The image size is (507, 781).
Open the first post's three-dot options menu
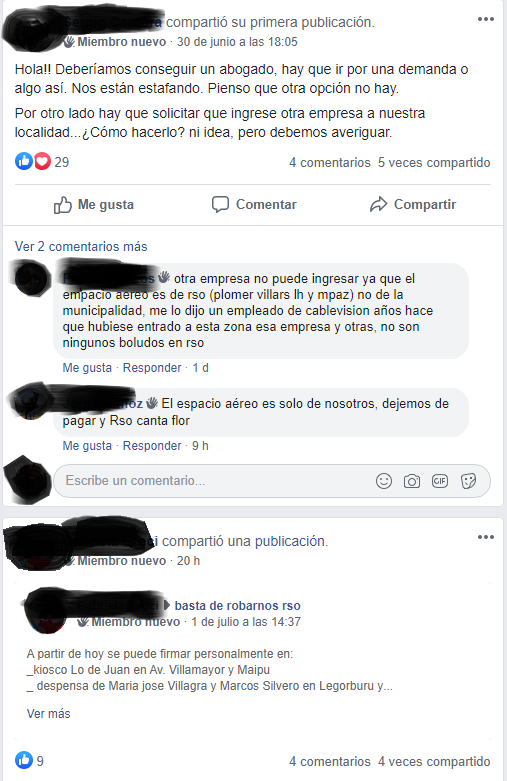click(486, 19)
